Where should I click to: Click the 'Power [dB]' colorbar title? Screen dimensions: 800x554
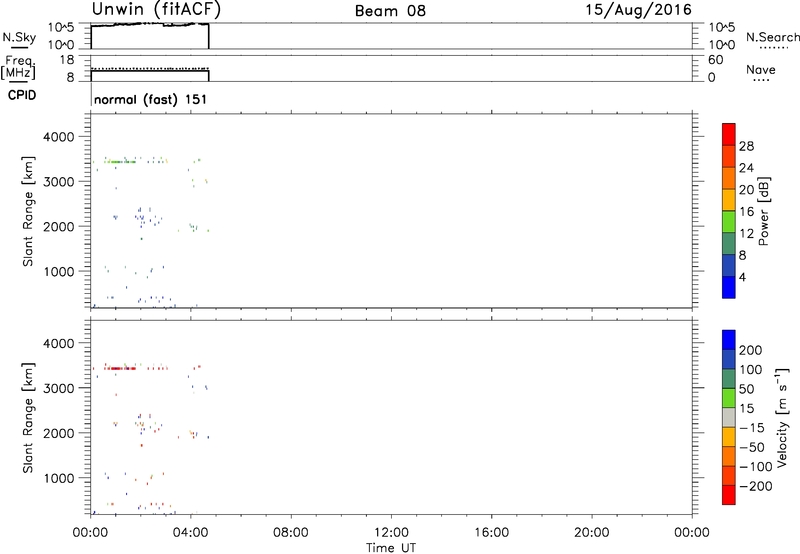764,211
